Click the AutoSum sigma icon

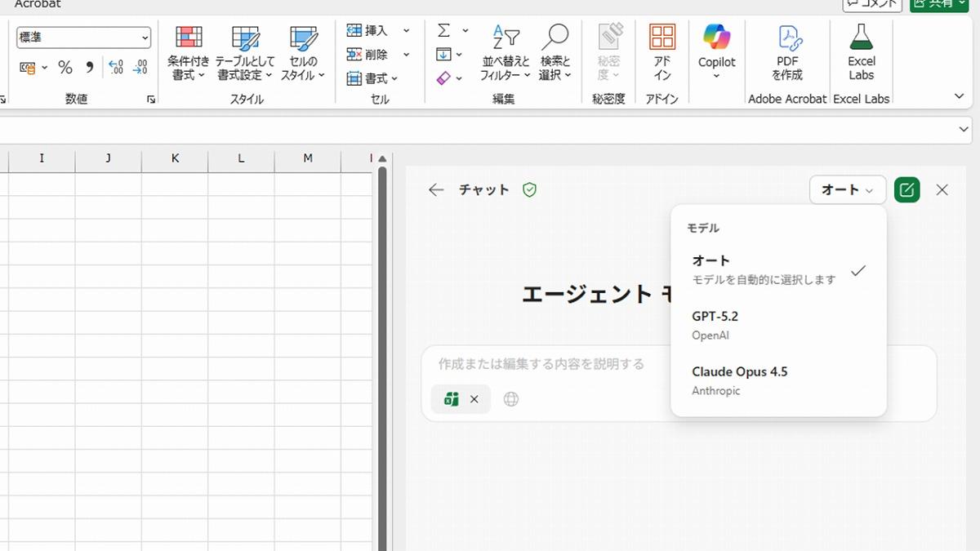coord(443,30)
